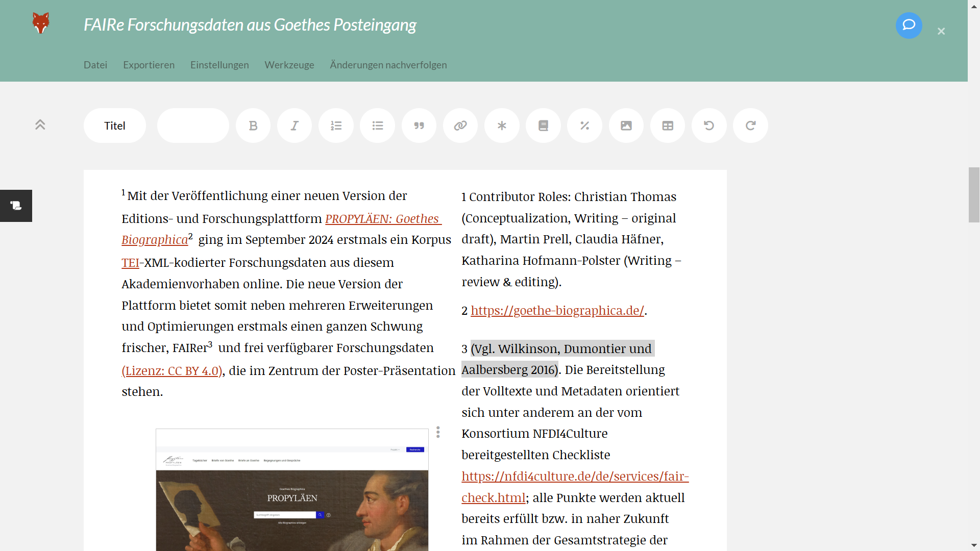Image resolution: width=980 pixels, height=551 pixels.
Task: Toggle bold formatting in toolbar
Action: pos(253,126)
